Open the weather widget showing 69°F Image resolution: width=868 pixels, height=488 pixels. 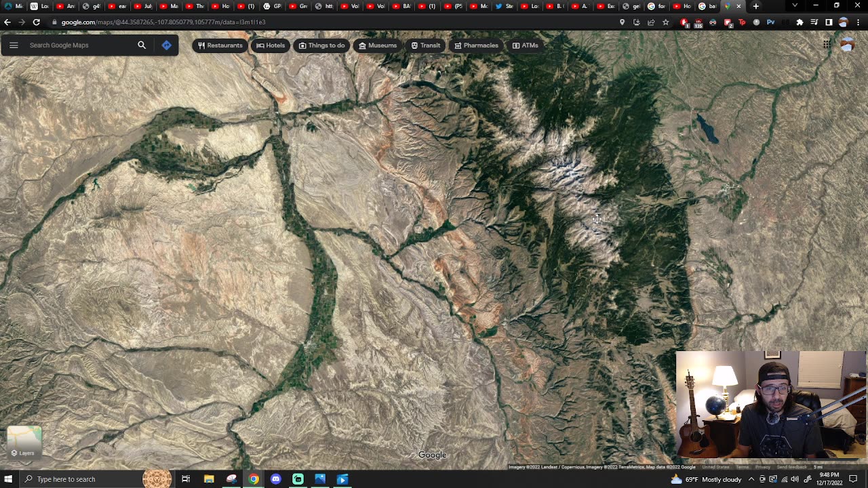point(706,479)
